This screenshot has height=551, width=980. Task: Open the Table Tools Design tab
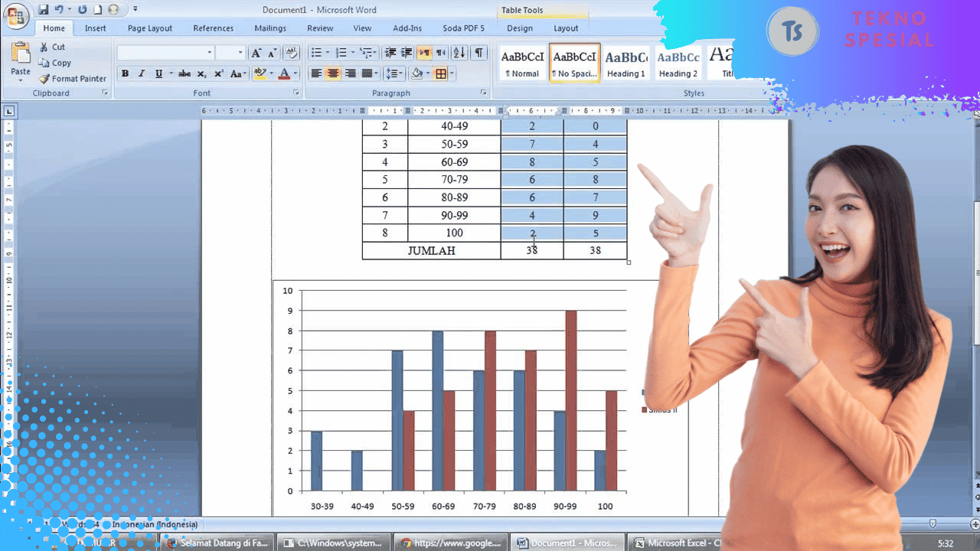click(520, 28)
